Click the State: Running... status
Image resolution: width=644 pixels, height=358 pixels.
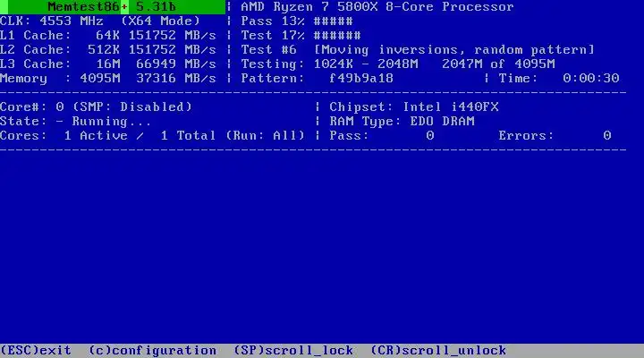click(x=75, y=121)
